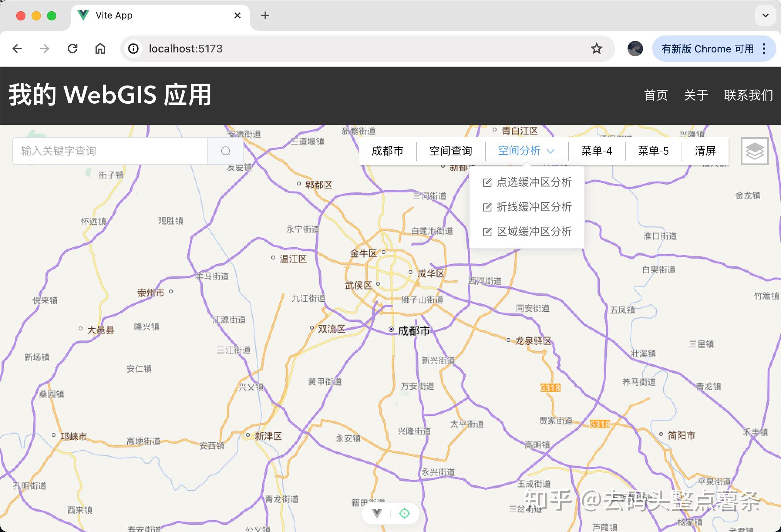Viewport: 781px width, 532px height.
Task: Click the 有新版 Chrome 可用 update button
Action: coord(708,49)
